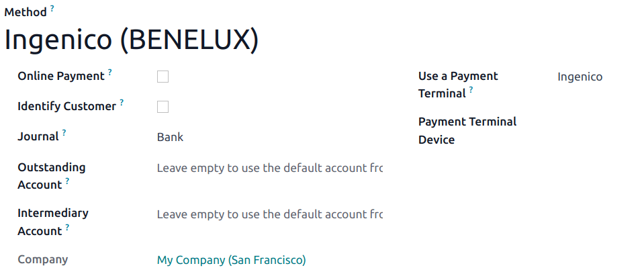Click help icon beside Use a Payment Terminal
Screen dimensions: 644x272
471,89
